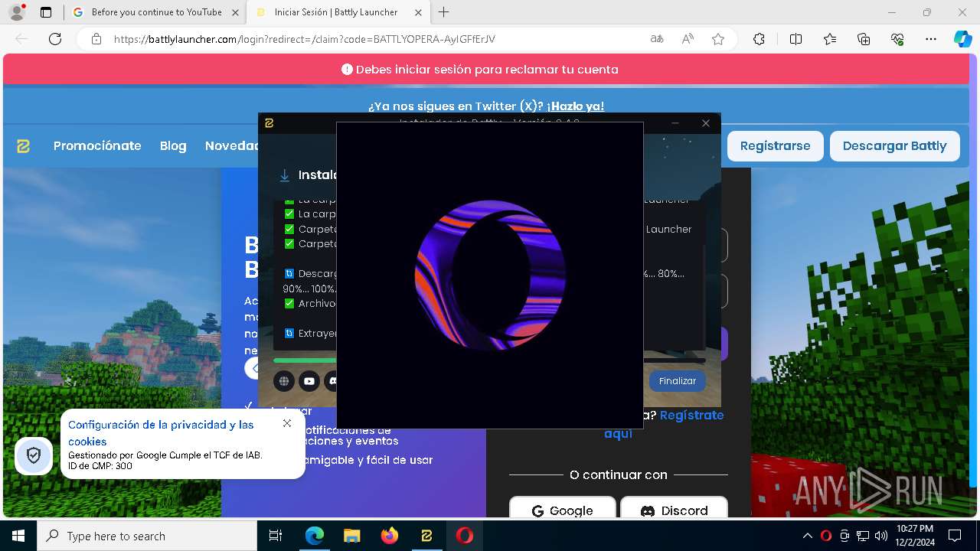
Task: Minimize the Battly installer window
Action: (x=675, y=123)
